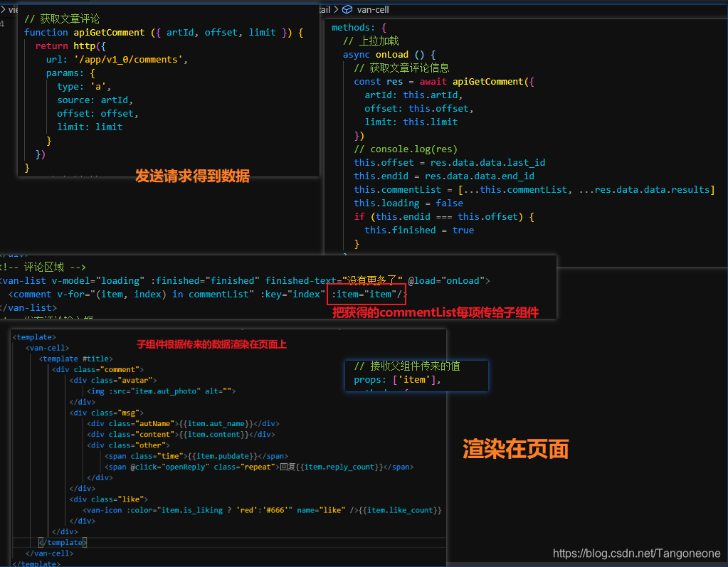The image size is (728, 567).
Task: Click the '// 获取文章评论信息' comment
Action: point(401,68)
